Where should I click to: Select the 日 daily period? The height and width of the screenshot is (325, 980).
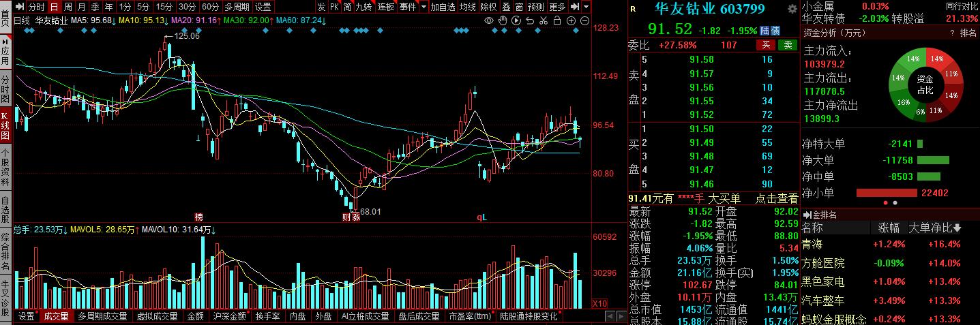pyautogui.click(x=53, y=7)
